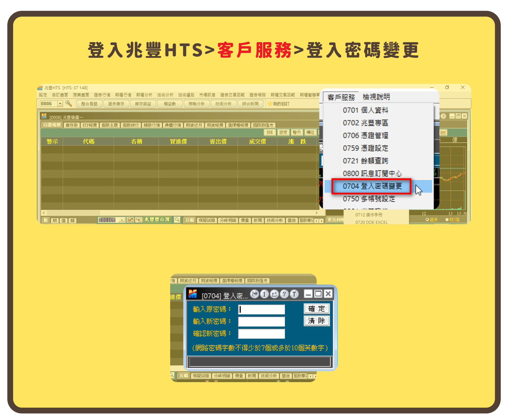Click the line chart icon above the price chart
Viewport: 508px width, 420px height.
(x=443, y=132)
